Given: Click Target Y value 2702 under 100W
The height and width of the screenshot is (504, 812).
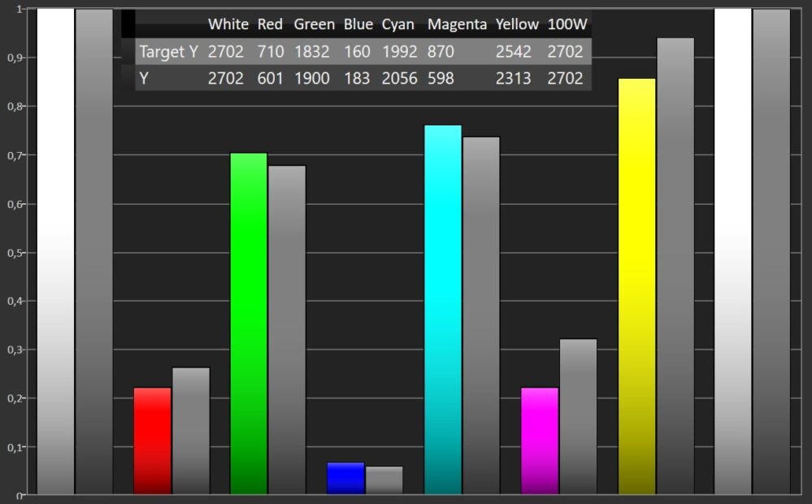Looking at the screenshot, I should click(x=565, y=51).
